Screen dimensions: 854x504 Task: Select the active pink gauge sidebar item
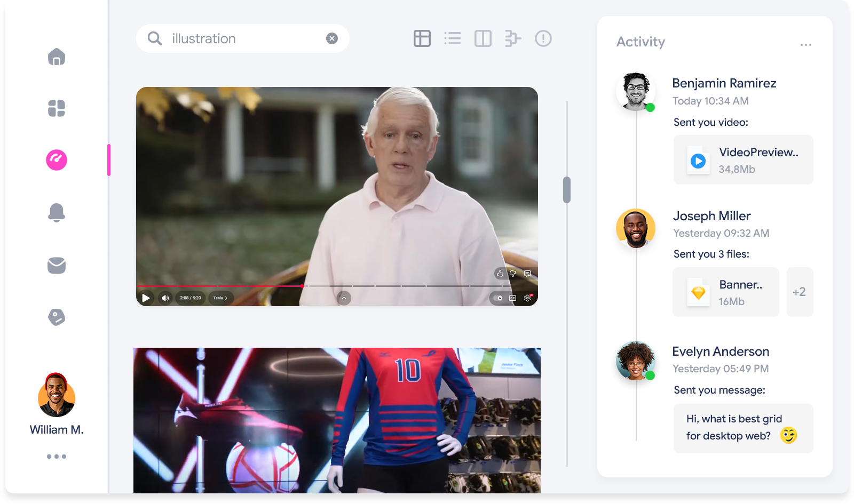click(57, 160)
